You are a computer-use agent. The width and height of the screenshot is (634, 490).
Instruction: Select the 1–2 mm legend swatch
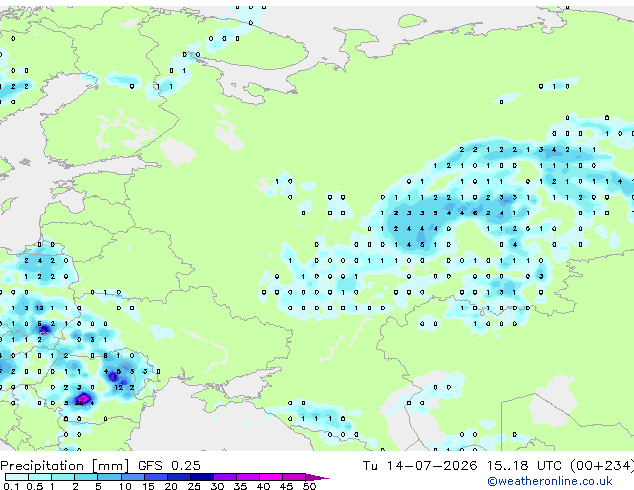tap(63, 477)
